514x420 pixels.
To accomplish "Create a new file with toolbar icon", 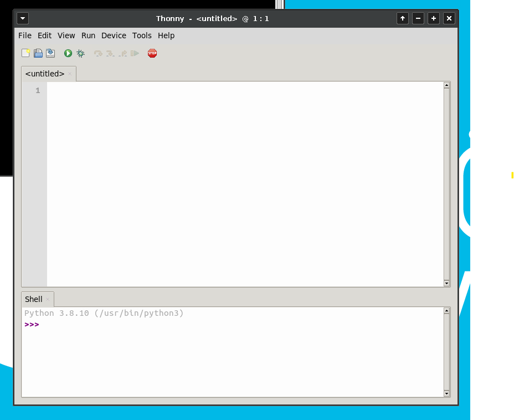I will pyautogui.click(x=25, y=53).
